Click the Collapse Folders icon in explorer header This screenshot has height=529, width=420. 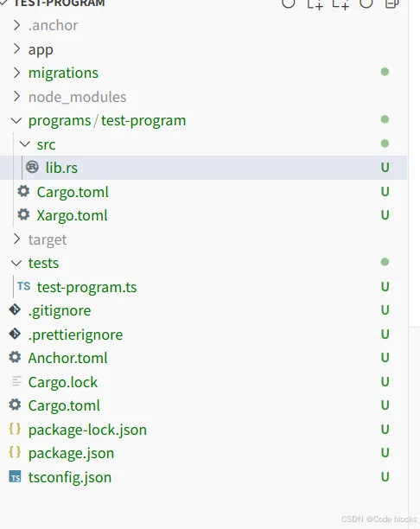392,3
